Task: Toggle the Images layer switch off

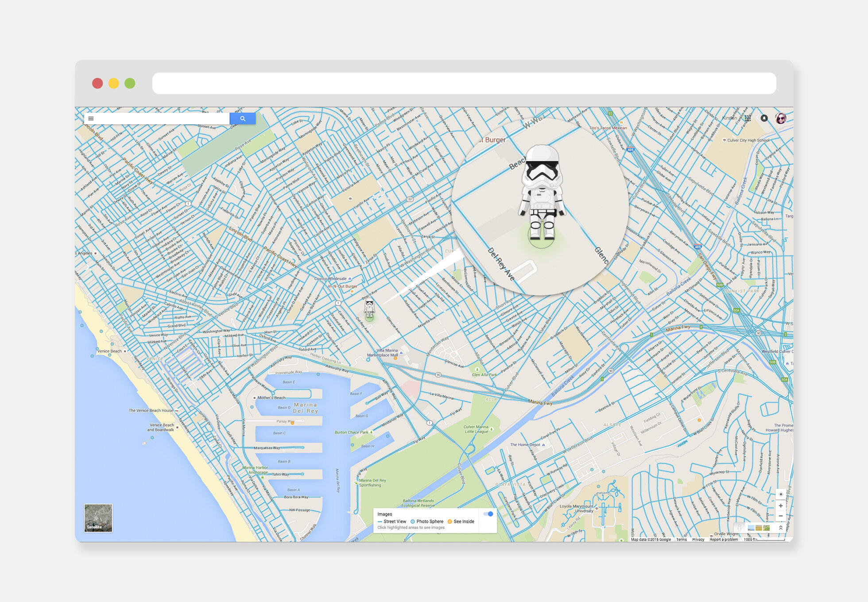Action: [x=488, y=514]
